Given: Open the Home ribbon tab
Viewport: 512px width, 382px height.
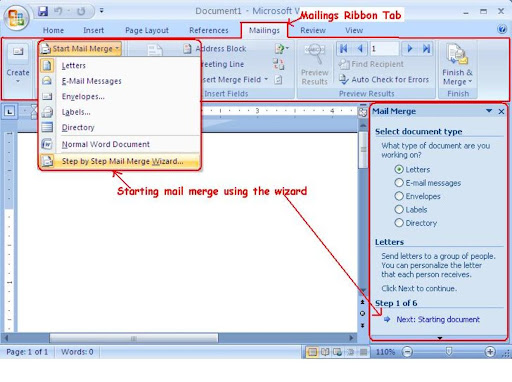Looking at the screenshot, I should (53, 30).
